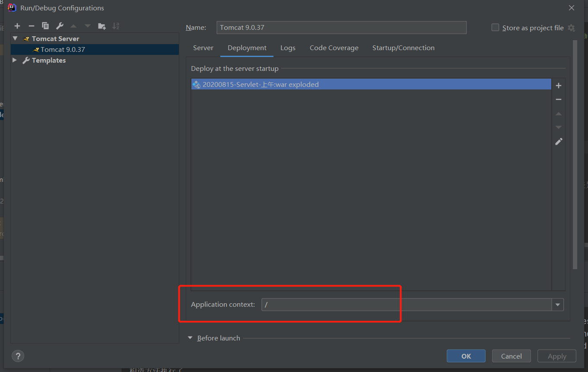Click the right panel vertical scrollbar
The height and width of the screenshot is (372, 588).
(575, 155)
